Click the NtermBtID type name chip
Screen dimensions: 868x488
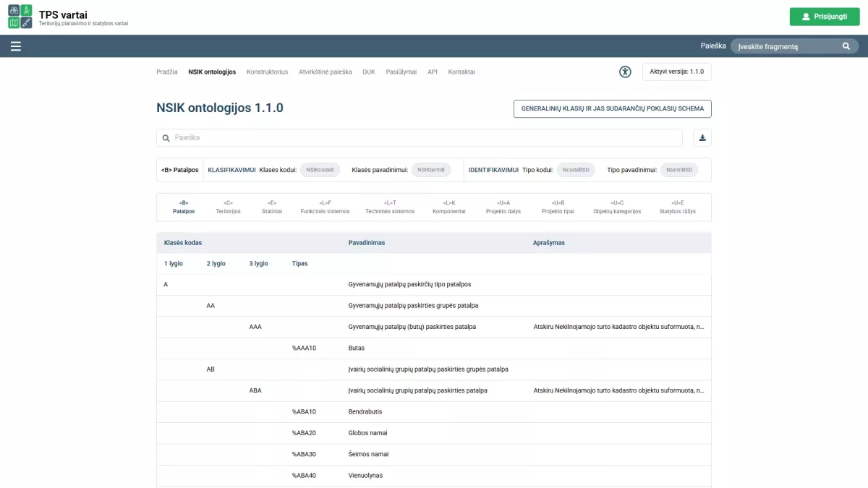pyautogui.click(x=678, y=170)
